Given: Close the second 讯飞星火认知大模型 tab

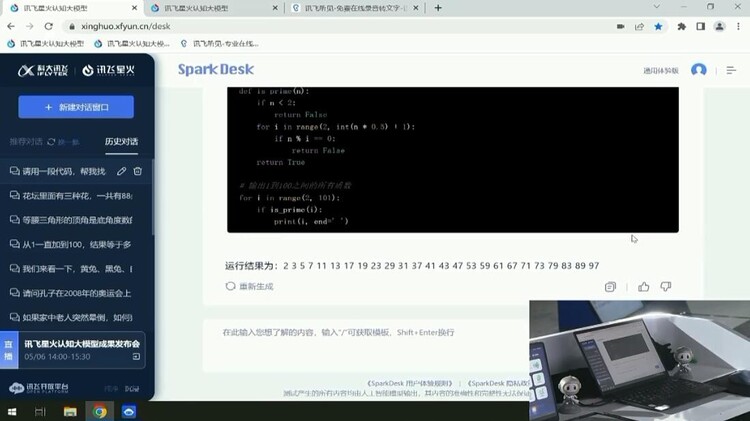Looking at the screenshot, I should coord(275,8).
